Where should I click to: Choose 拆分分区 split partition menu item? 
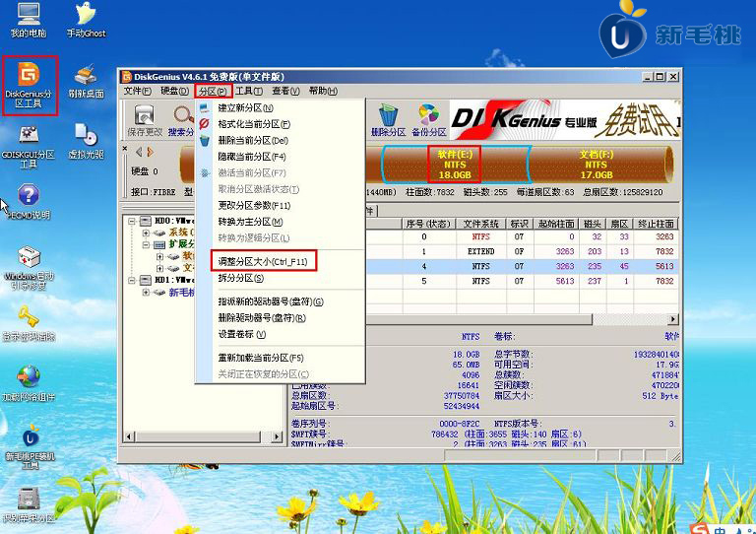[x=240, y=279]
